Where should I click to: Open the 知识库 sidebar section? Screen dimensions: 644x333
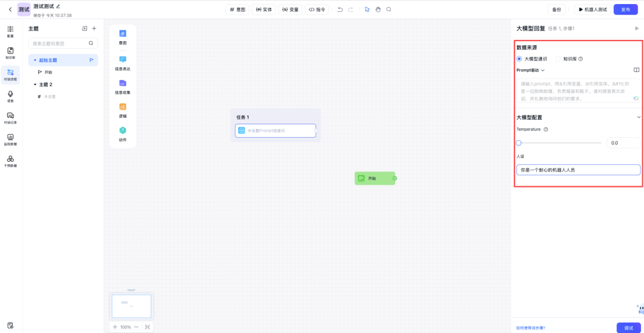point(11,53)
